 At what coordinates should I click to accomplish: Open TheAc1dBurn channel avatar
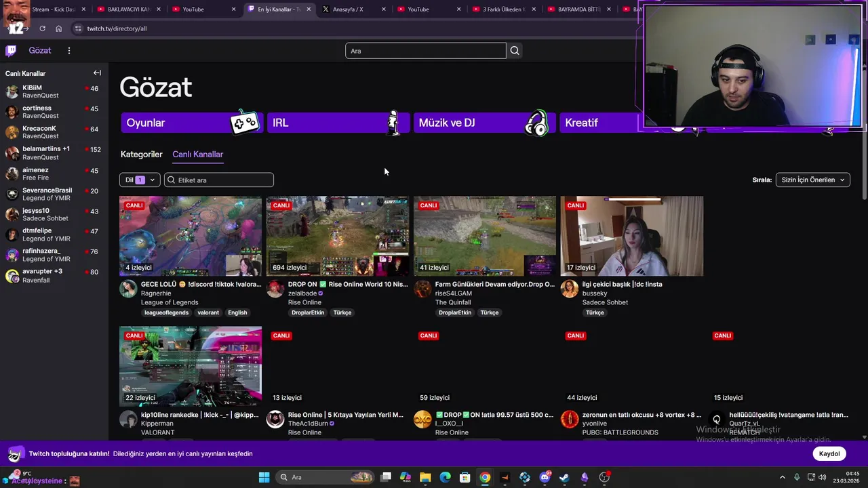point(275,419)
